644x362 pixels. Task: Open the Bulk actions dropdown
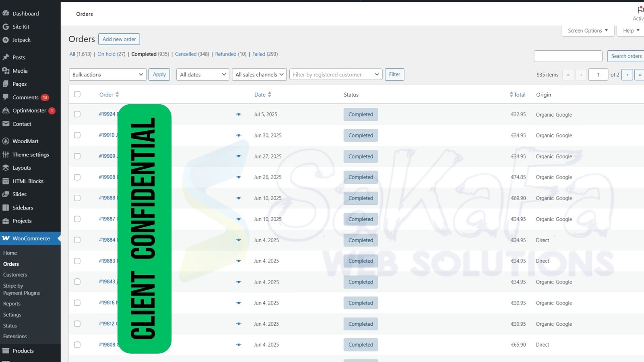point(107,75)
